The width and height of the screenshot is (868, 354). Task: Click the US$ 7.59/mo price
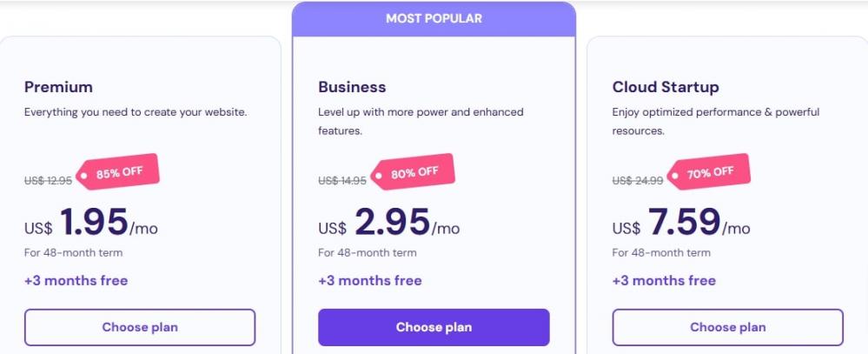point(680,224)
